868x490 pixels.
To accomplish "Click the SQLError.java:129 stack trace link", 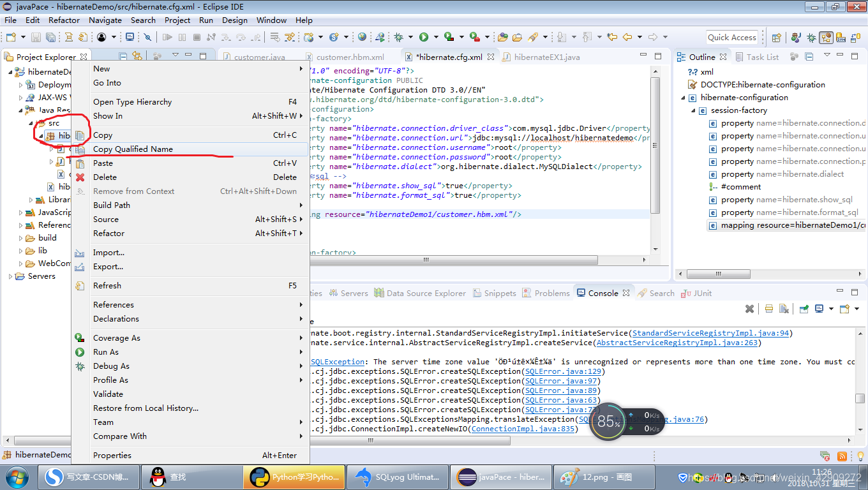I will point(564,371).
